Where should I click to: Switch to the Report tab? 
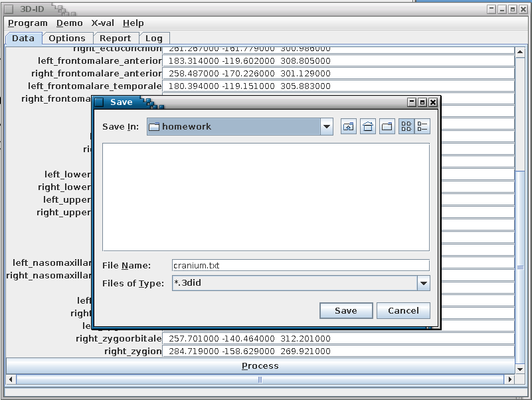(x=116, y=39)
